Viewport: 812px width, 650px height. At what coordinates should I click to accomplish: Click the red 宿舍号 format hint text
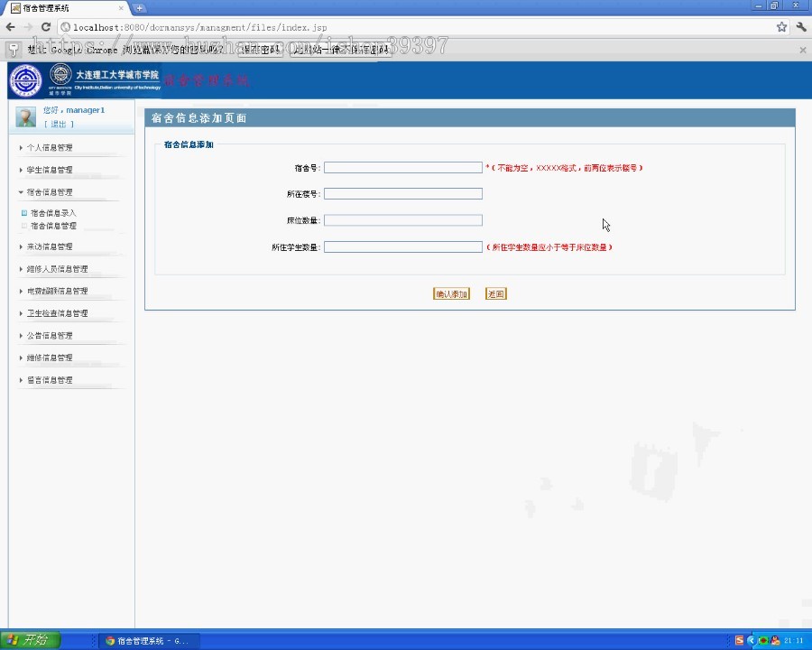tap(565, 168)
